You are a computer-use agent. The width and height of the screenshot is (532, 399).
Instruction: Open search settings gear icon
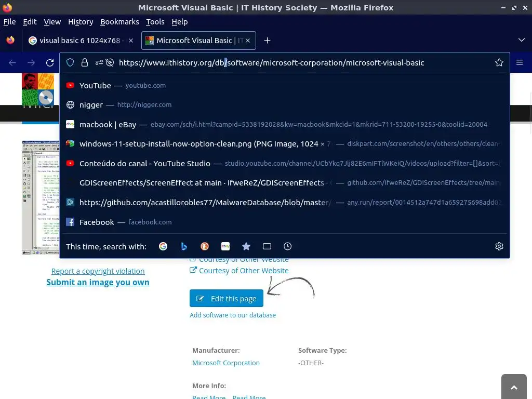point(499,246)
